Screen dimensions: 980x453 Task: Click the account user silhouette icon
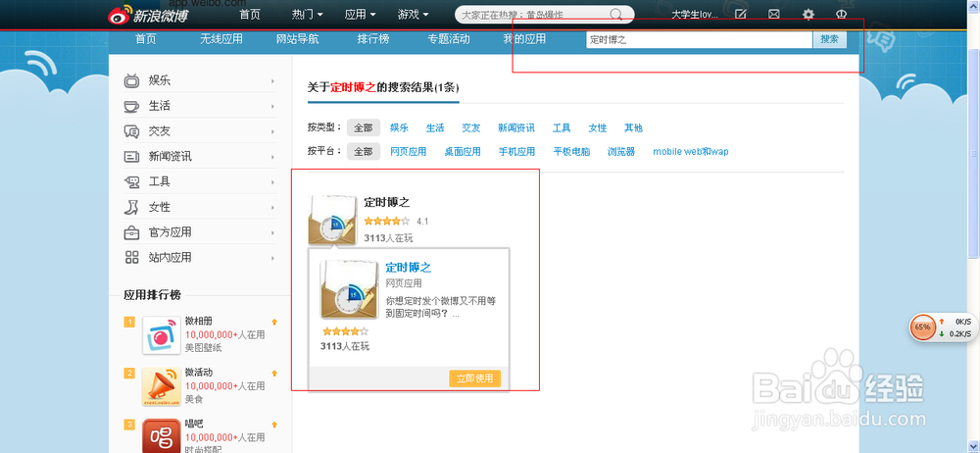pyautogui.click(x=841, y=14)
